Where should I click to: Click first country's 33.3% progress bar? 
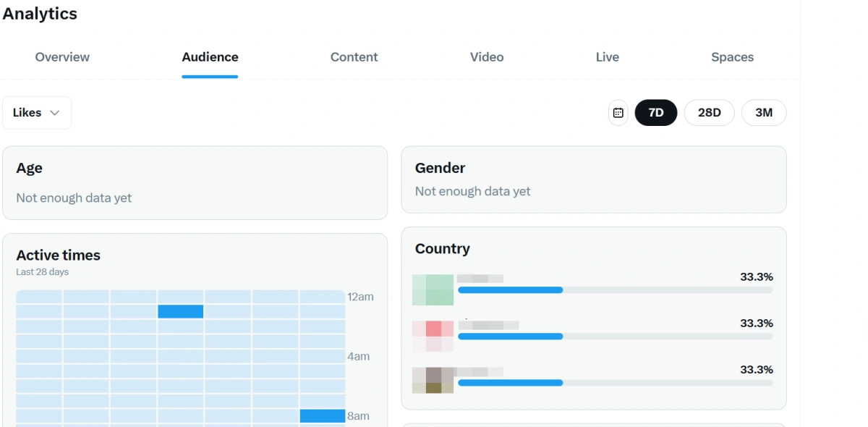point(616,290)
